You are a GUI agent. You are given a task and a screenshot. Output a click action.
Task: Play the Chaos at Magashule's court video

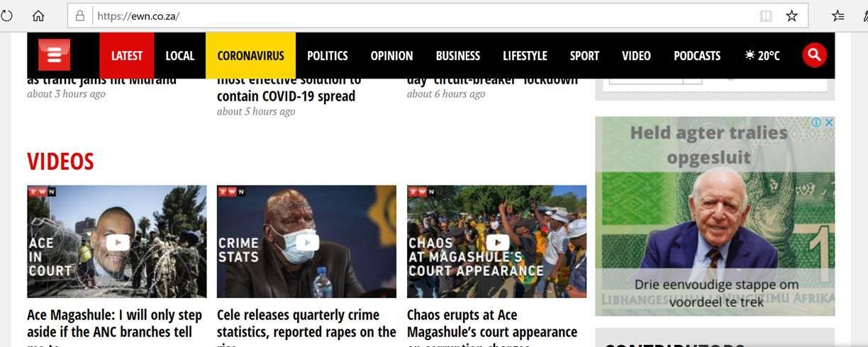pos(497,242)
